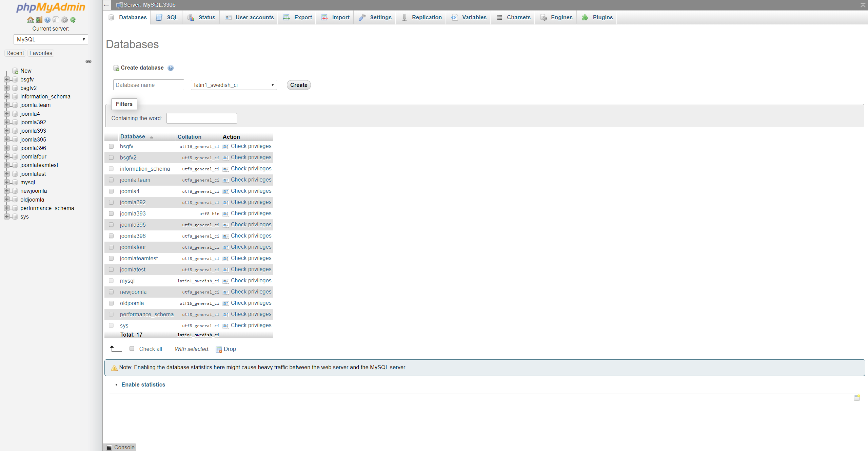Open the latin1_swedish_ci collation dropdown
Screen dimensions: 868x451
pyautogui.click(x=234, y=85)
